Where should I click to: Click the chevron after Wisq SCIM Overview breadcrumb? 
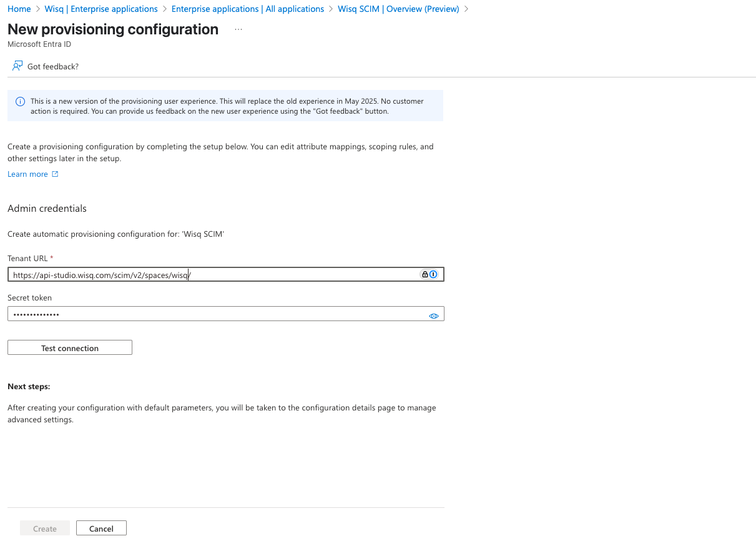466,9
